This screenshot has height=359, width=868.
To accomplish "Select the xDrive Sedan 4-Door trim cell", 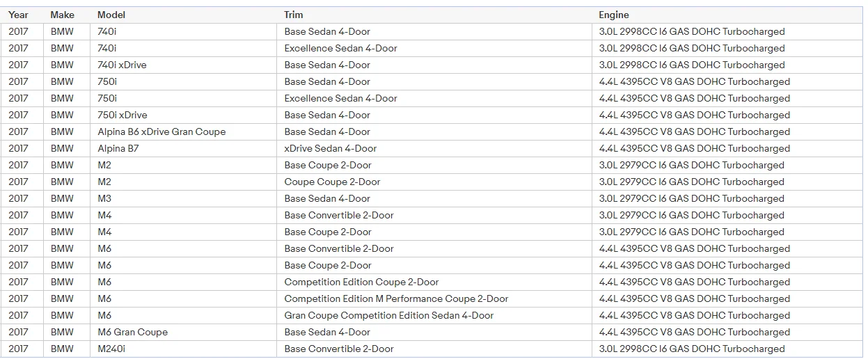I will pyautogui.click(x=330, y=148).
